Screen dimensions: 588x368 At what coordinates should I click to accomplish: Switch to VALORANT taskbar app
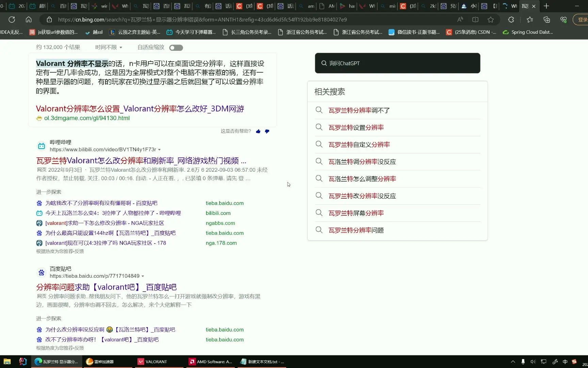(159, 362)
